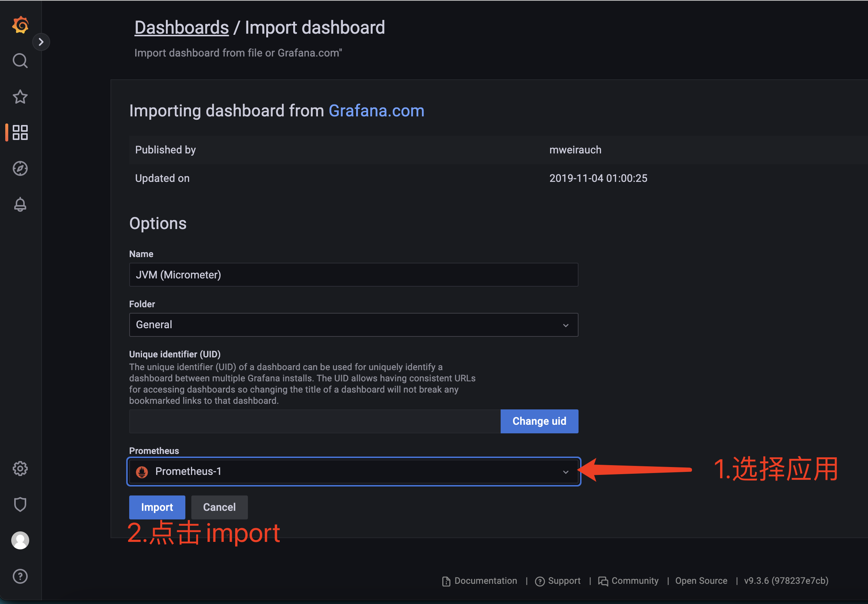Expand the sidebar with the chevron button
This screenshot has height=604, width=868.
coord(41,42)
